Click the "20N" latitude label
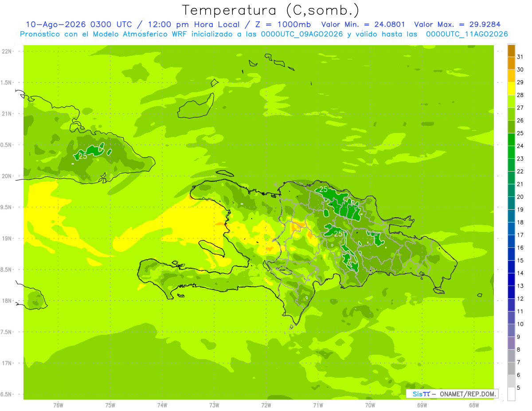The image size is (532, 411). 7,176
